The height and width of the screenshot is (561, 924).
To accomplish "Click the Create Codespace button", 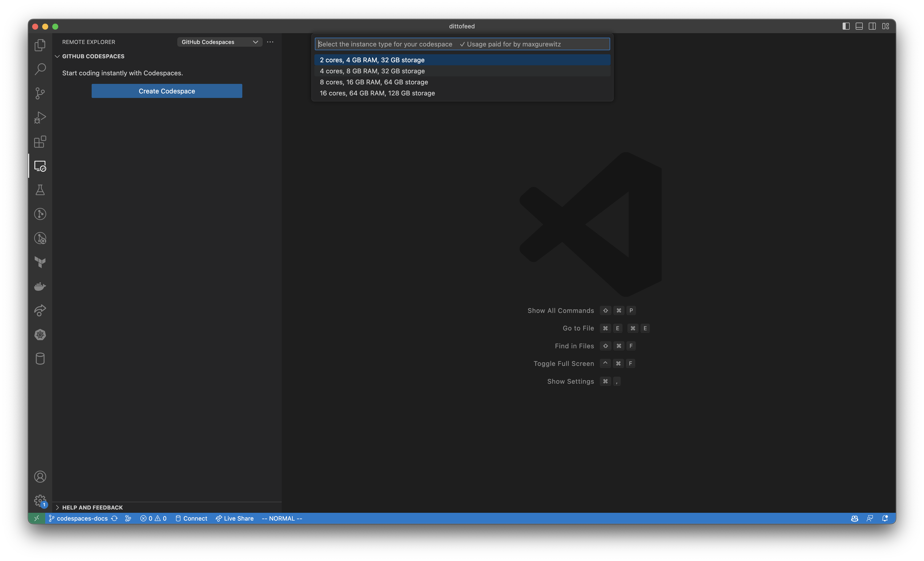I will tap(167, 91).
